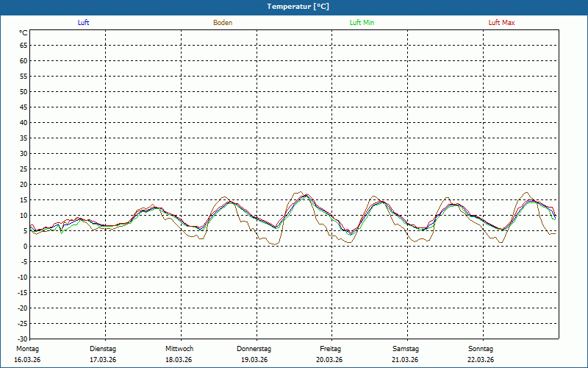This screenshot has height=368, width=588.
Task: Click the 'Montag' day label
Action: pyautogui.click(x=27, y=349)
